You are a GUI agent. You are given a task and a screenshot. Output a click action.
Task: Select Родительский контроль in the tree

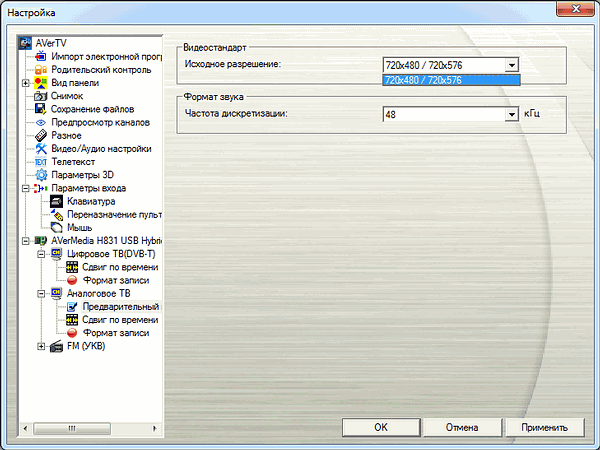point(101,70)
